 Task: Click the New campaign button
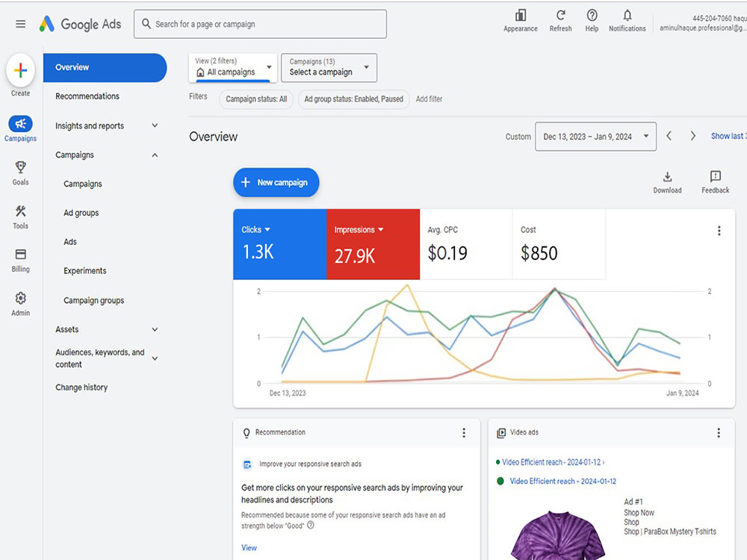(276, 182)
